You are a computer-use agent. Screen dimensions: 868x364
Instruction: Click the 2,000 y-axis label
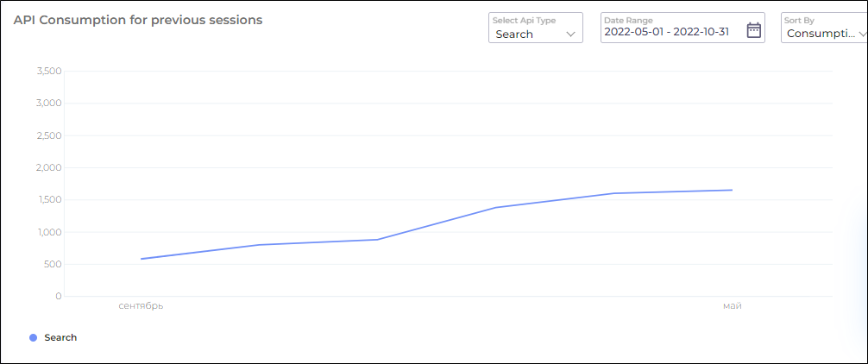point(49,167)
